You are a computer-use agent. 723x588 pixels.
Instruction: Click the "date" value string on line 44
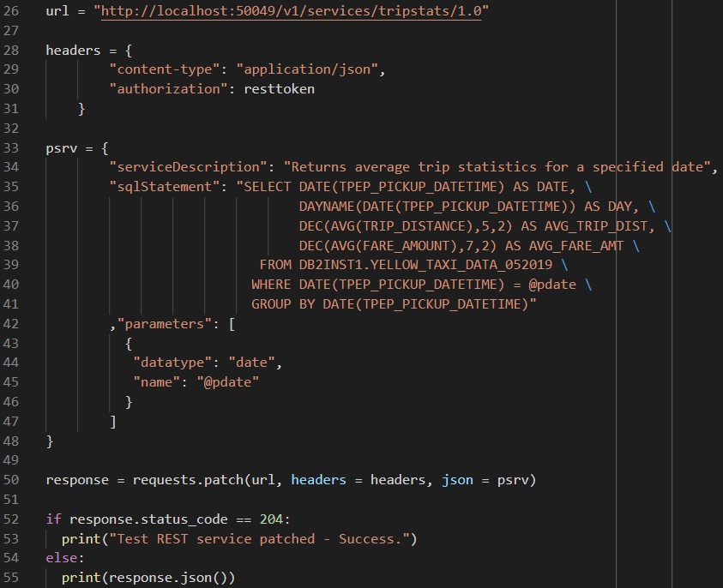tap(252, 363)
